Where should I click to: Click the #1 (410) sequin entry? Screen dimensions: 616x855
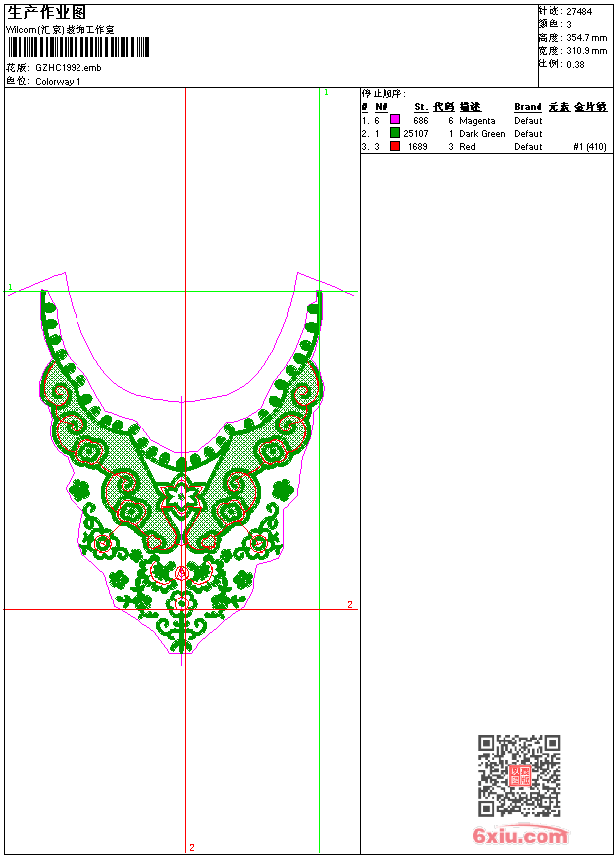click(x=590, y=147)
